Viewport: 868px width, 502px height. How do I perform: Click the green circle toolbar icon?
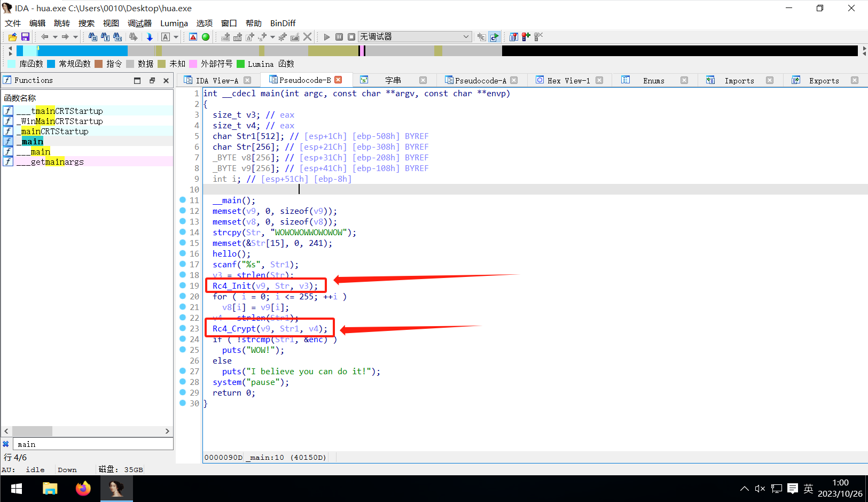tap(206, 37)
